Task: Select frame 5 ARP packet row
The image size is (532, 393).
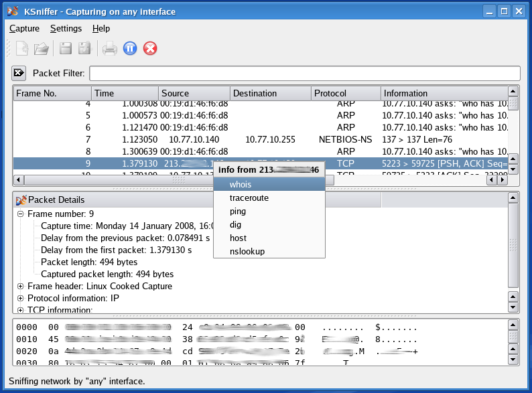Action: 261,115
